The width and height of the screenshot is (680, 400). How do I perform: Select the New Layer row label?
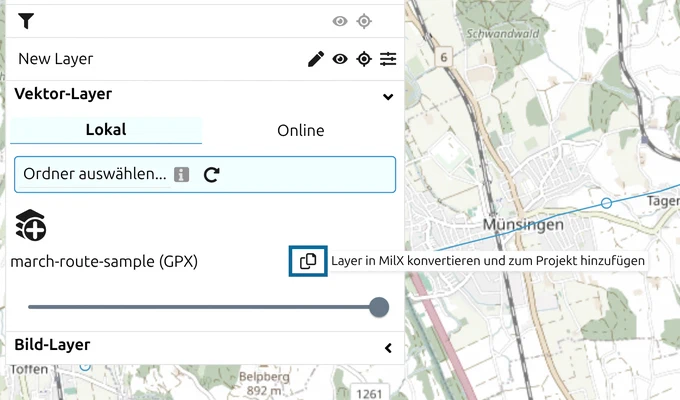[x=56, y=59]
